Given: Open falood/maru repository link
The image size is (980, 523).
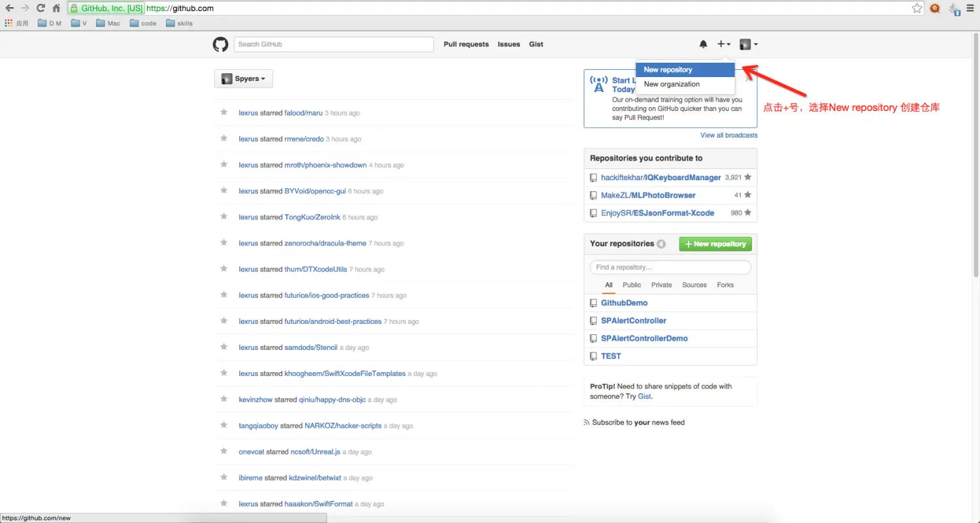Looking at the screenshot, I should pyautogui.click(x=304, y=113).
